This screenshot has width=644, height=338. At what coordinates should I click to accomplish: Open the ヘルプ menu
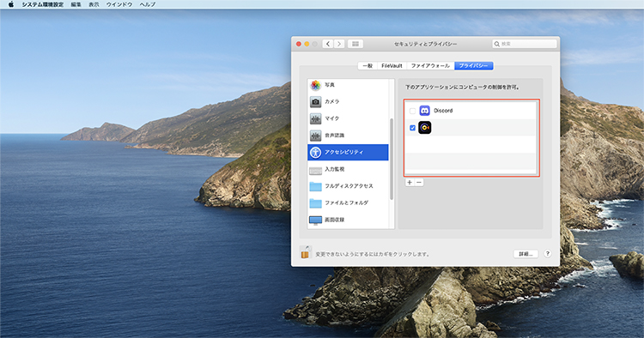(x=148, y=4)
